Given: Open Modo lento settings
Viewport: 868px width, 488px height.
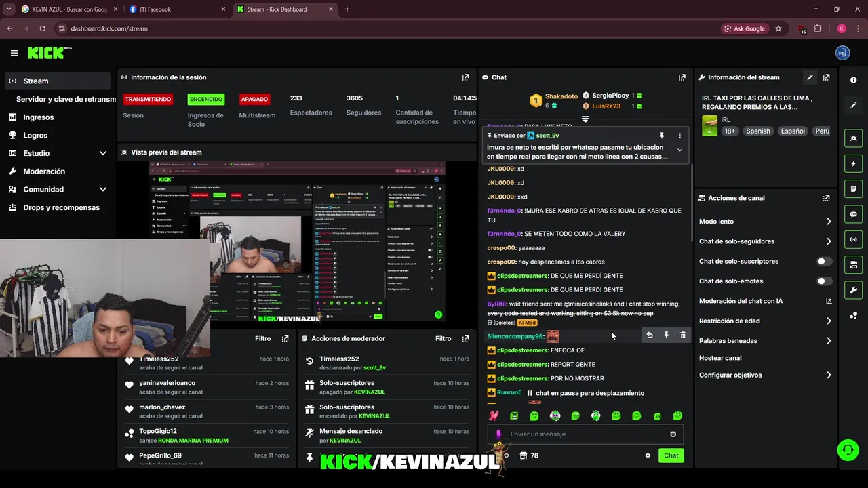Looking at the screenshot, I should point(765,222).
